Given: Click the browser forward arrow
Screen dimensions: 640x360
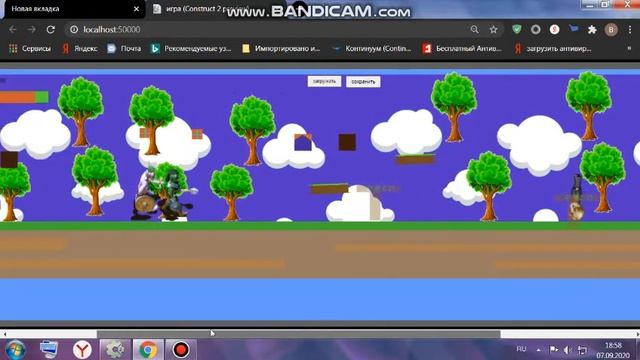Looking at the screenshot, I should [x=31, y=29].
